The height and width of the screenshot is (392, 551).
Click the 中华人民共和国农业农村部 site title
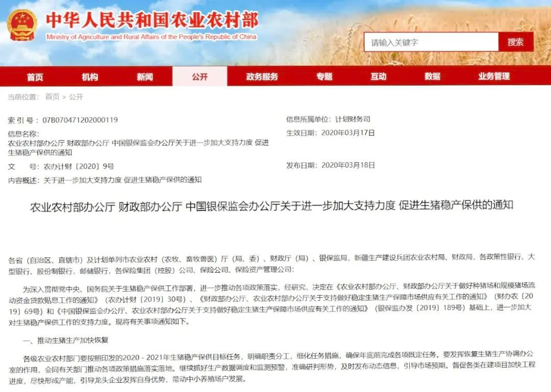point(152,20)
